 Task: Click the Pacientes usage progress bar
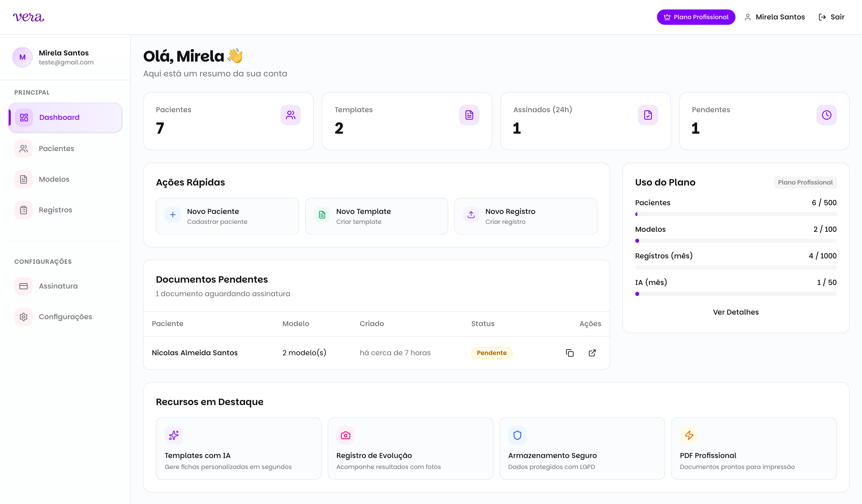pos(736,214)
